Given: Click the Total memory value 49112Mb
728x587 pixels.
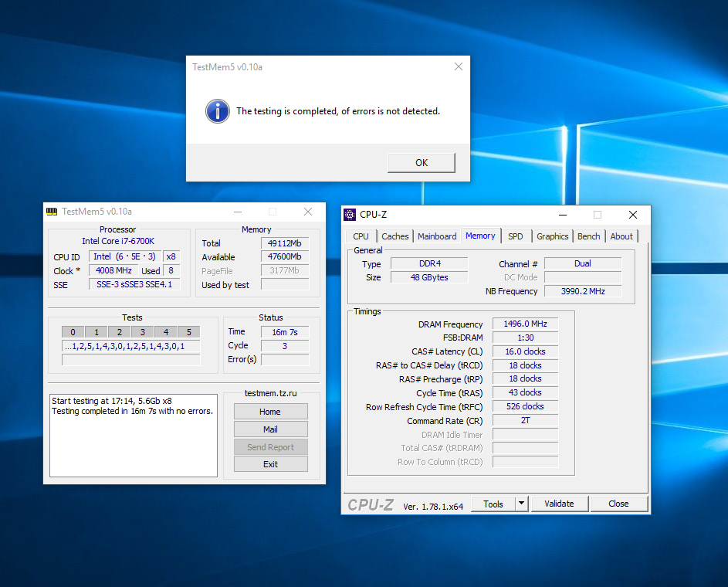Looking at the screenshot, I should (285, 243).
